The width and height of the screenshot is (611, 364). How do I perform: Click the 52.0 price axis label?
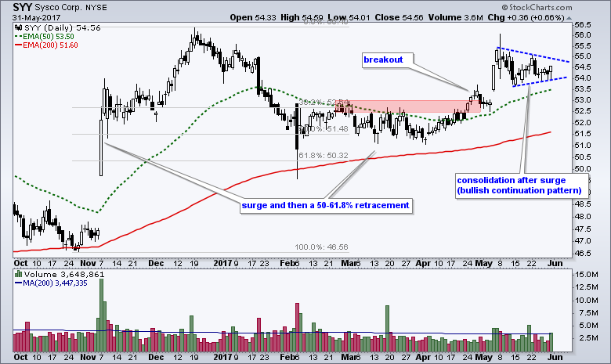[583, 123]
